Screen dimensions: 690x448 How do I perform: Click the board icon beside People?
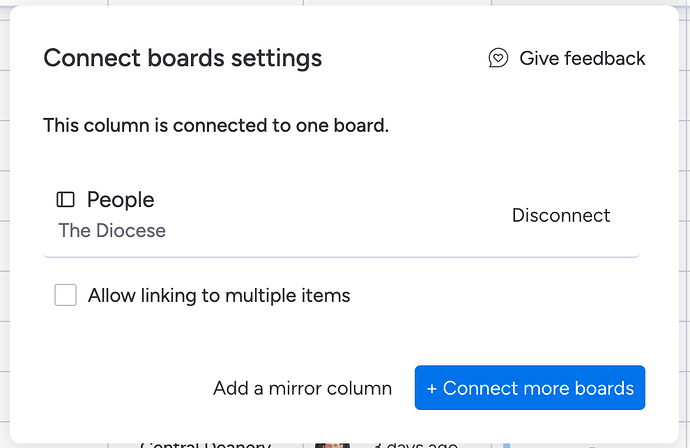66,200
